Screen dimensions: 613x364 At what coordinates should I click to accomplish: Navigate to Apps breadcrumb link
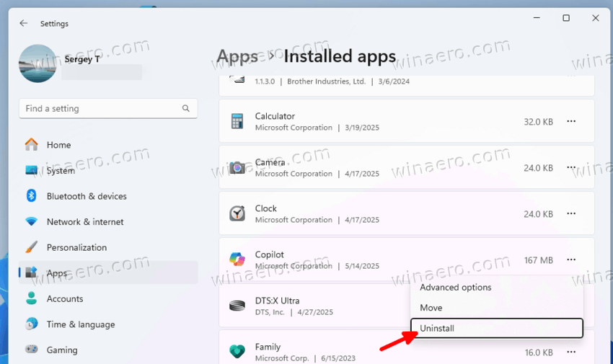click(x=237, y=57)
